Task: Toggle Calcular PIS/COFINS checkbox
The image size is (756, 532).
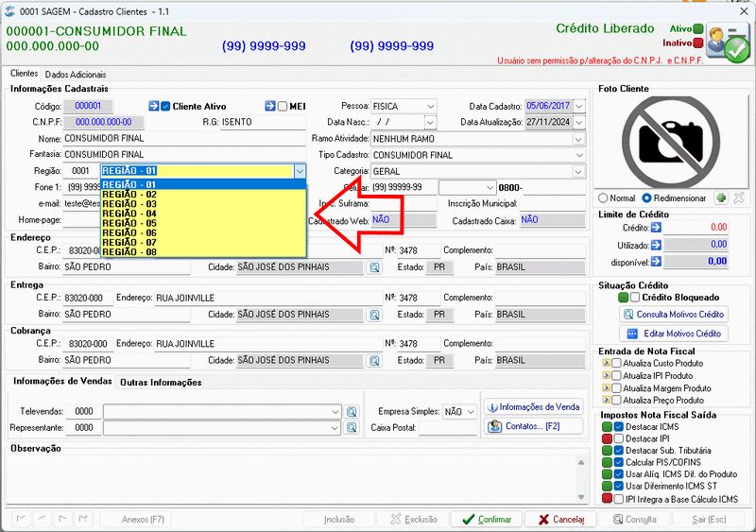Action: coord(619,462)
